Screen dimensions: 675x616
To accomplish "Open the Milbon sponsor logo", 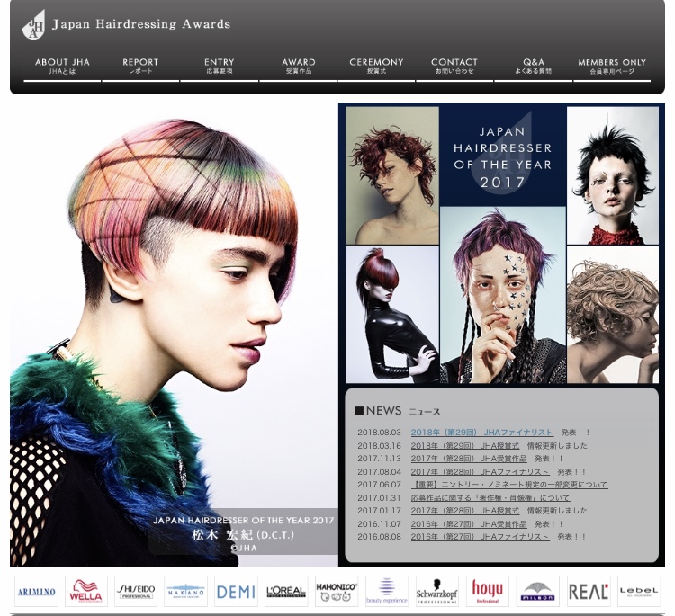I will click(x=538, y=591).
